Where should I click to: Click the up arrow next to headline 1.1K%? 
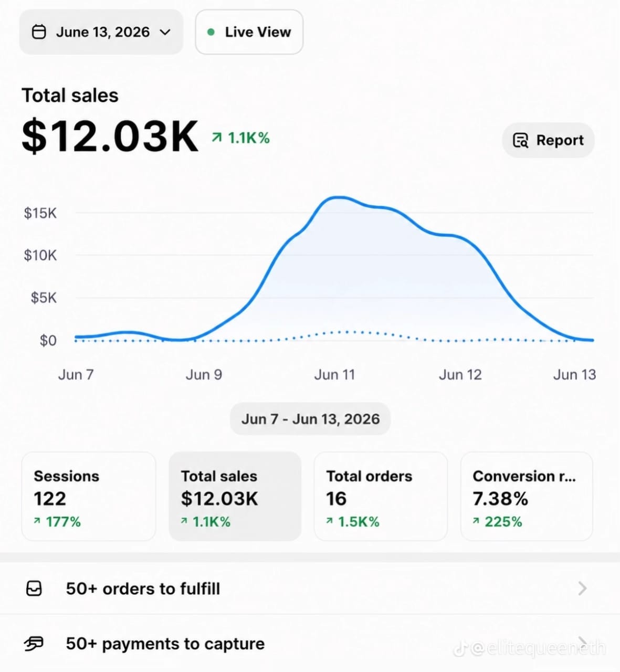click(x=216, y=138)
